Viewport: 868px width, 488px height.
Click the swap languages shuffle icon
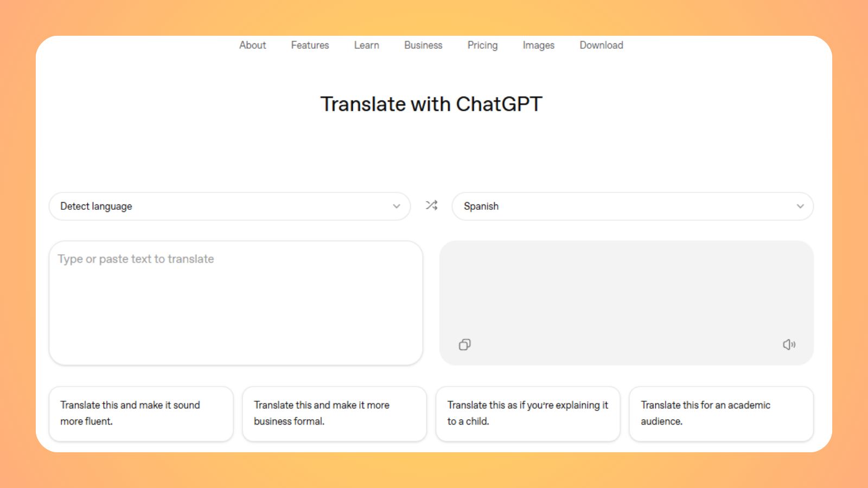pos(431,206)
